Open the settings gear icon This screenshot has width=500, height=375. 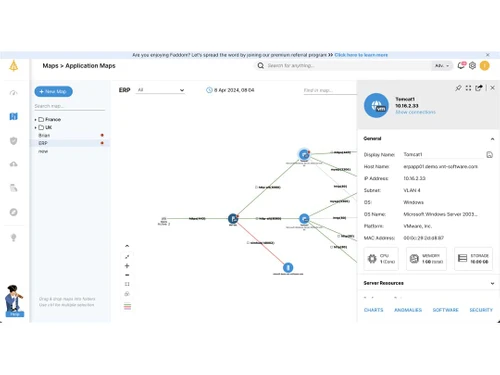(472, 66)
